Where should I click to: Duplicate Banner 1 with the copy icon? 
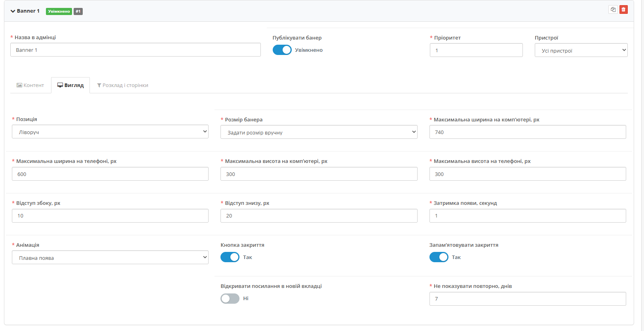click(x=613, y=9)
